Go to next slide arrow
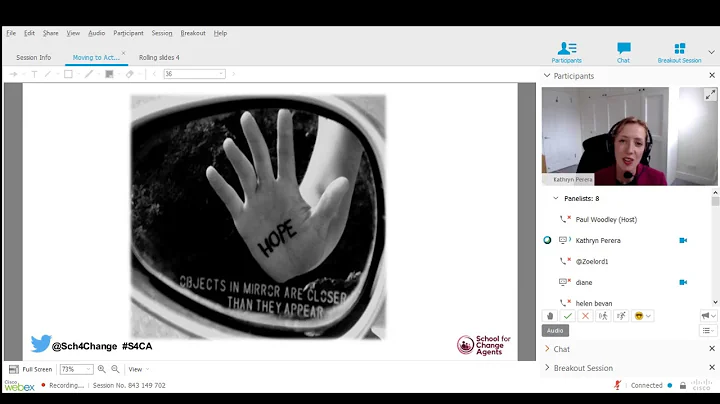Viewport: 720px width, 404px height. pyautogui.click(x=233, y=74)
